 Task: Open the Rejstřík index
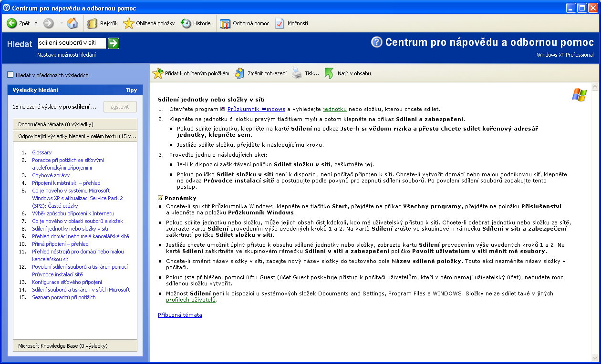[103, 23]
